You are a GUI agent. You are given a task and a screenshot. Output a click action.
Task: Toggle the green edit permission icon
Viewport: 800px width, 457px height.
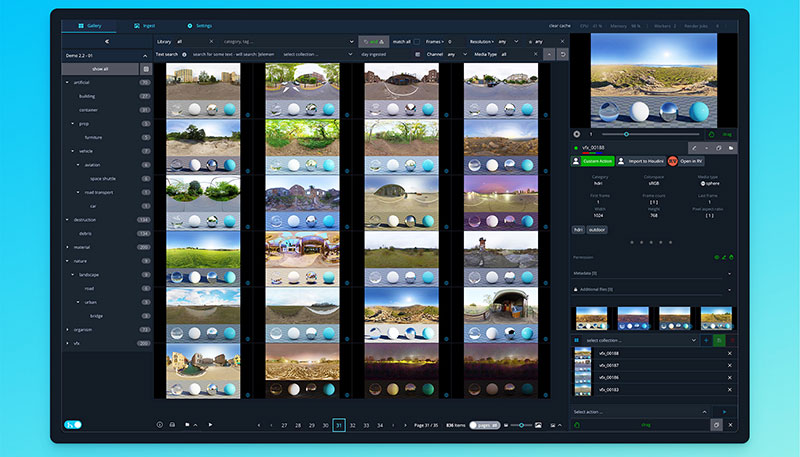[724, 258]
